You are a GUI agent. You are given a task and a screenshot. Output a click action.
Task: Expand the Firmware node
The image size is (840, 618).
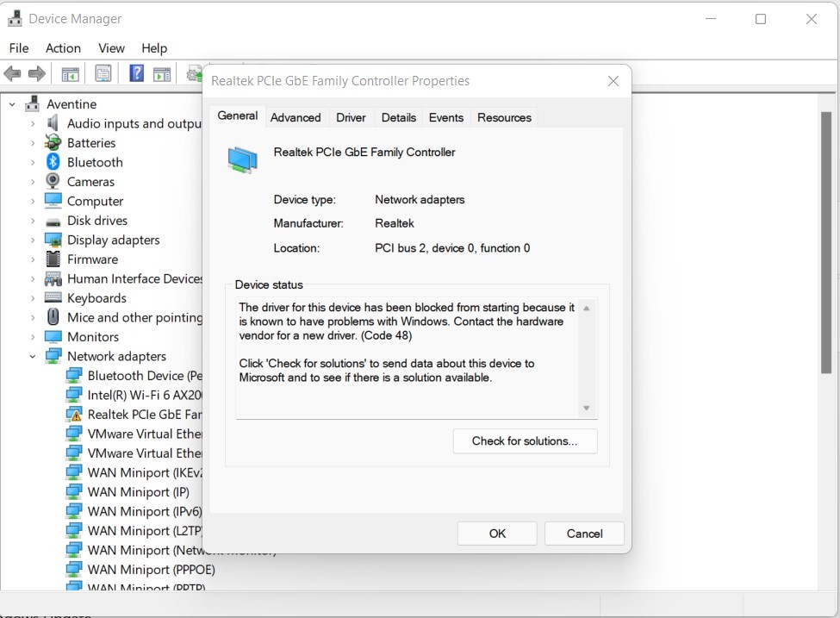tap(33, 259)
